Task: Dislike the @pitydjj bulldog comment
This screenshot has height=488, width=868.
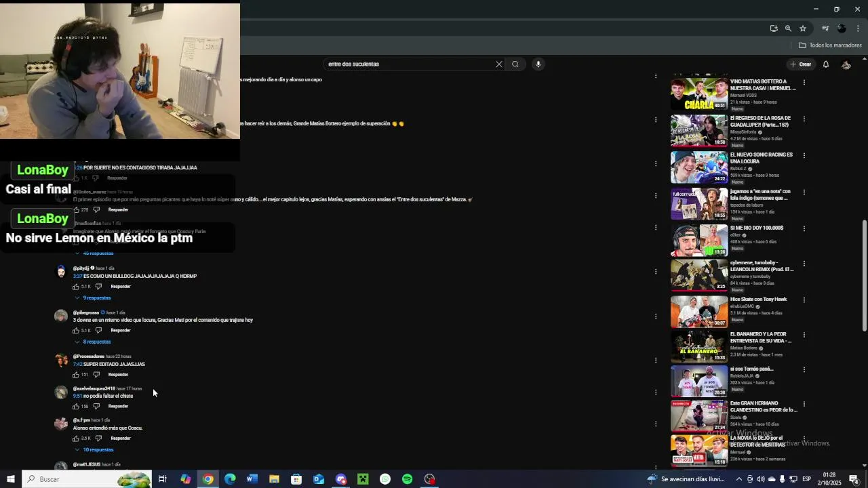Action: pos(98,287)
